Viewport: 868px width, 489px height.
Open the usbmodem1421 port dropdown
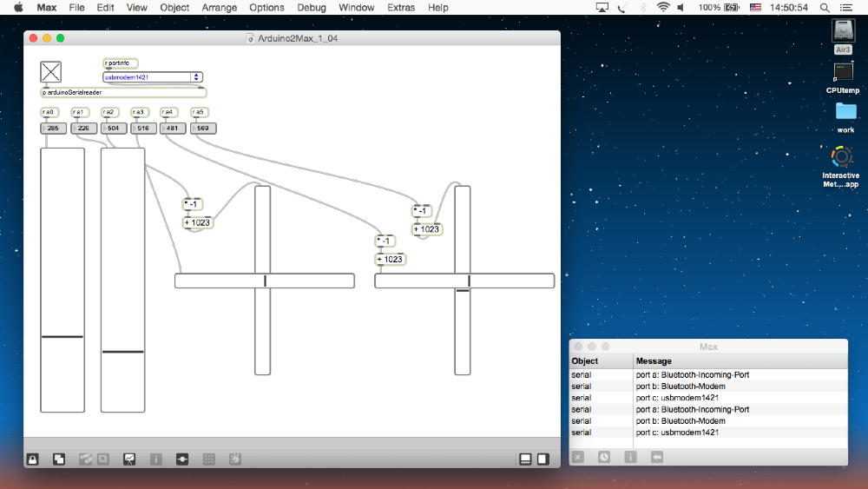pos(153,77)
